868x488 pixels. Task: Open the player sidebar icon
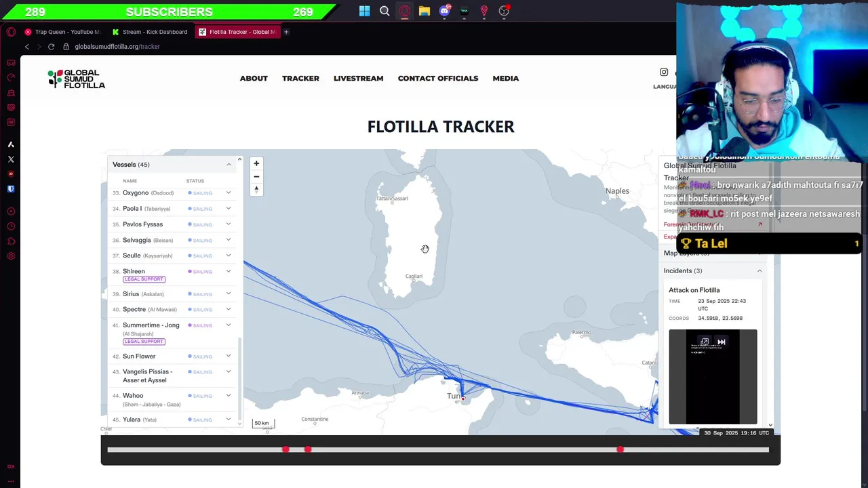click(11, 211)
